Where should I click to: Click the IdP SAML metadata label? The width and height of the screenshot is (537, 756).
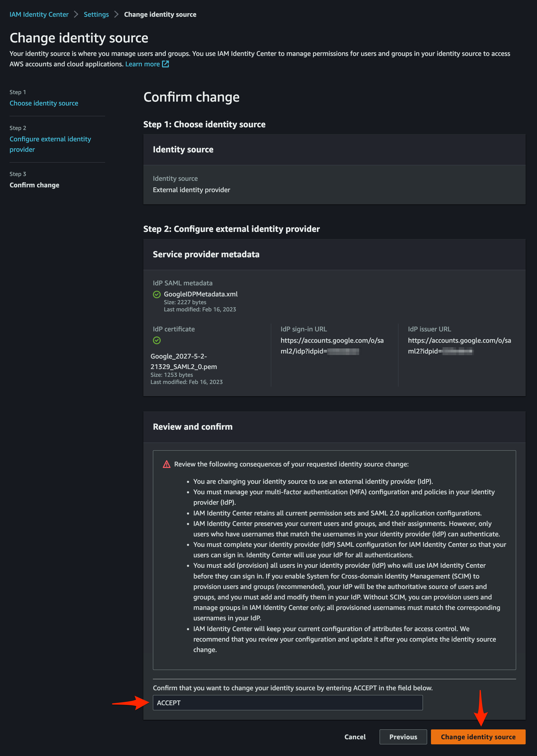(x=182, y=283)
